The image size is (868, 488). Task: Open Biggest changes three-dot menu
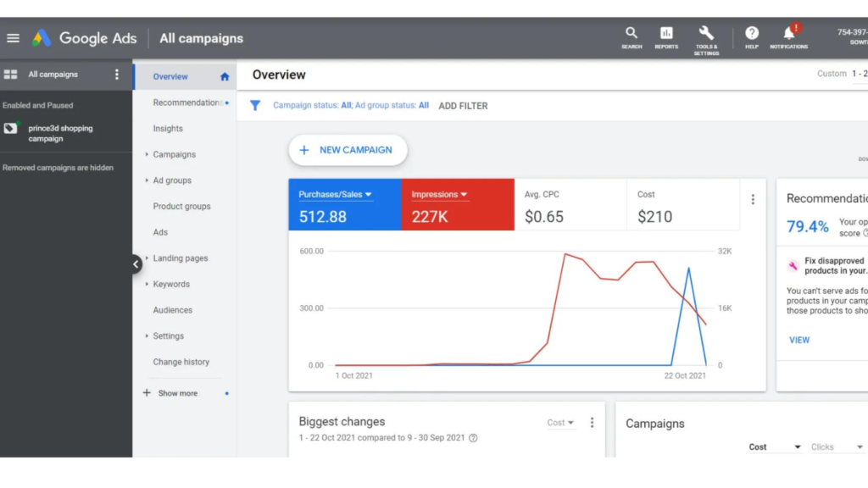tap(592, 423)
